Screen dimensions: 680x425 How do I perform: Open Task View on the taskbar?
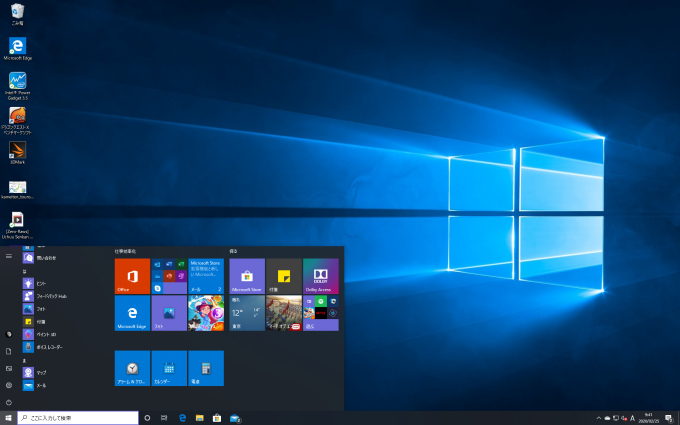[164, 418]
